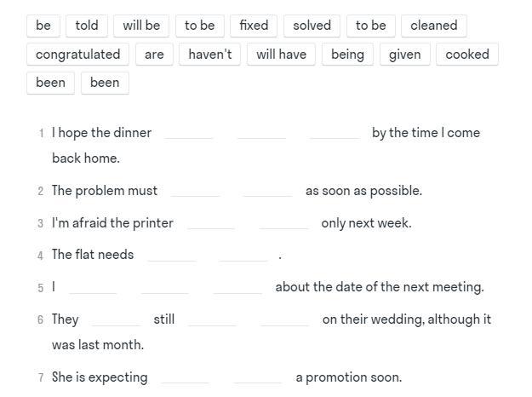Select the 'solved' word tile
This screenshot has width=532, height=397.
tap(312, 26)
